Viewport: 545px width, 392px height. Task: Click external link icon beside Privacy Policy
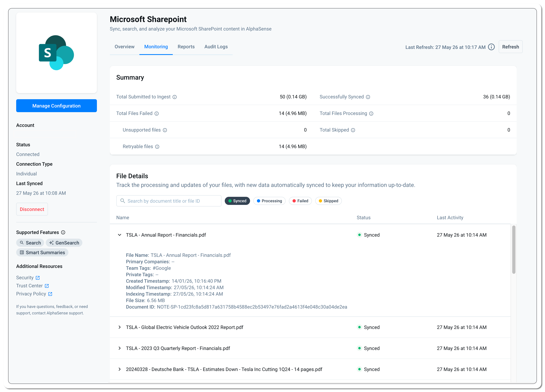[50, 294]
